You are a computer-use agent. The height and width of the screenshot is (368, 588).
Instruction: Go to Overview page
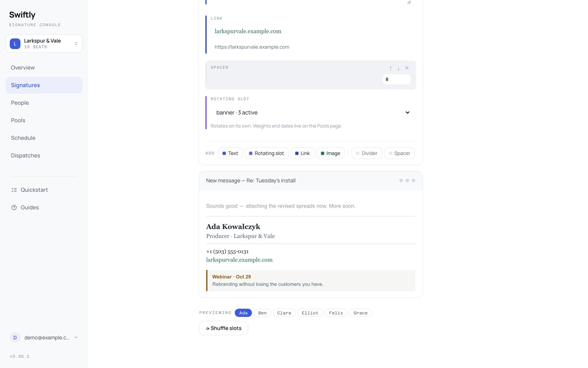click(x=44, y=67)
